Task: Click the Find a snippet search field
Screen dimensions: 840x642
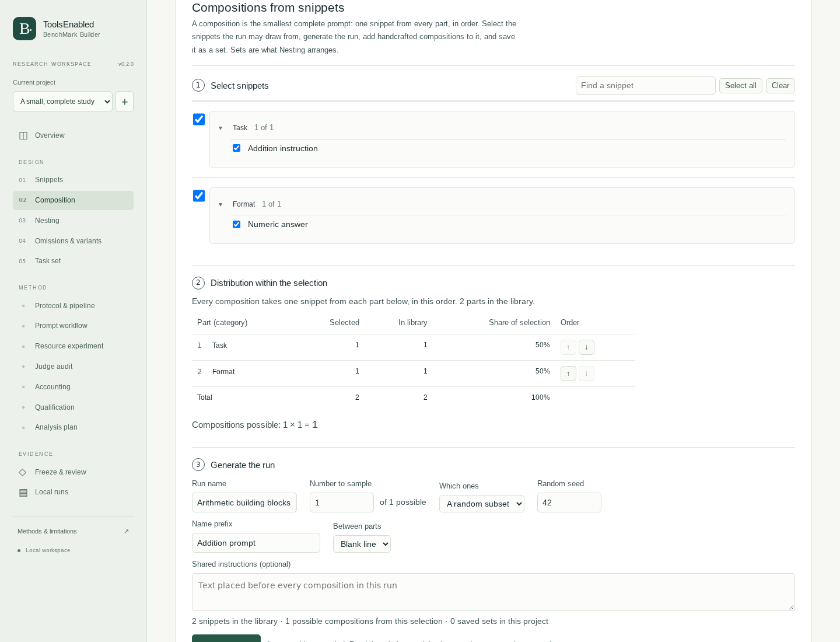Action: (x=646, y=86)
